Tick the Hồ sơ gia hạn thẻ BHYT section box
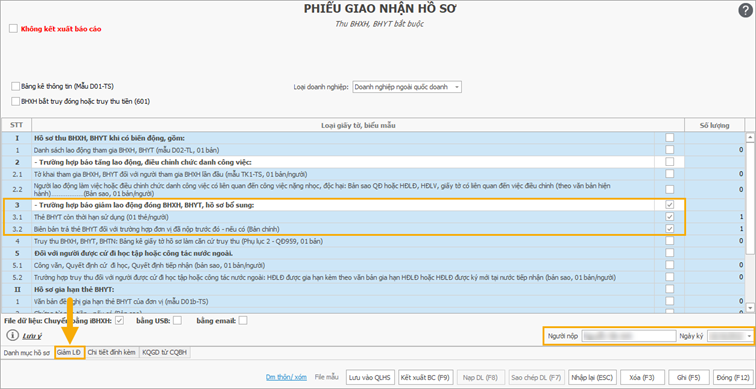Image resolution: width=756 pixels, height=389 pixels. pyautogui.click(x=669, y=289)
